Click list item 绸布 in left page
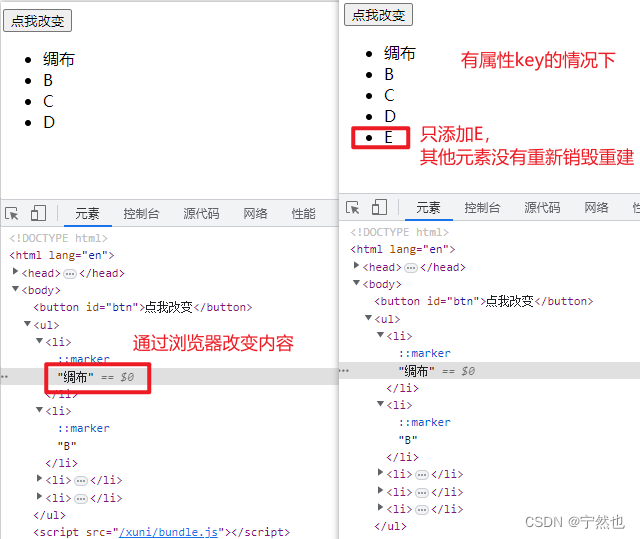The image size is (640, 539). 59,59
